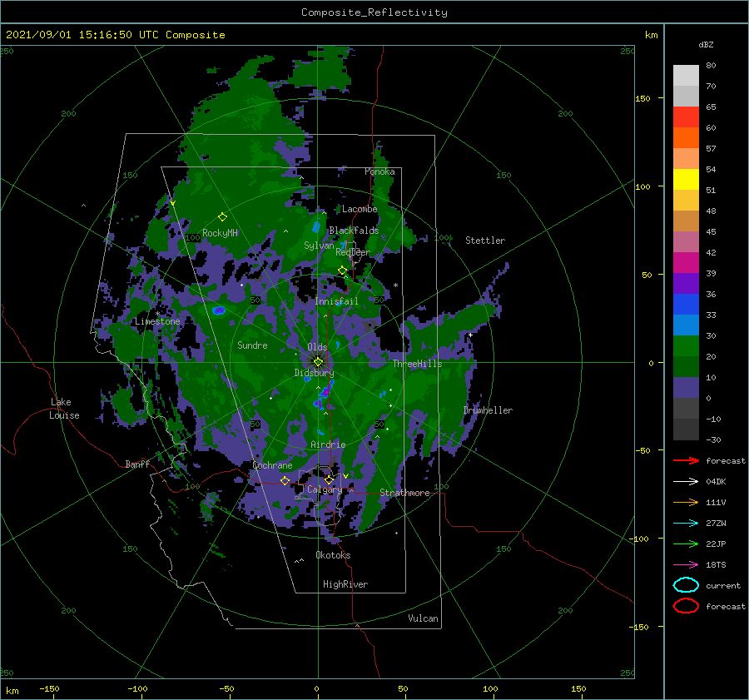Click the Lacombe town label

click(x=360, y=209)
